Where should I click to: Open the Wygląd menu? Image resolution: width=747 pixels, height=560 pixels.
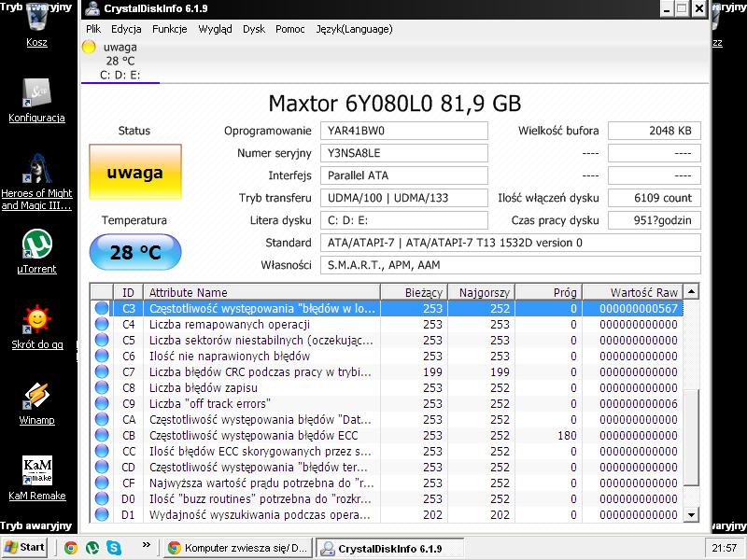point(215,29)
